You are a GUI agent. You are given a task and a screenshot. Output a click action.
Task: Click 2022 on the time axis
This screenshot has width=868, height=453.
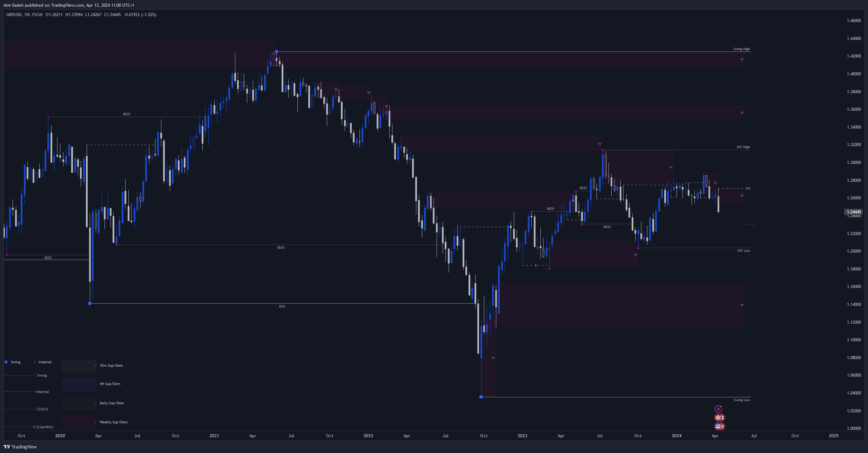(x=368, y=436)
